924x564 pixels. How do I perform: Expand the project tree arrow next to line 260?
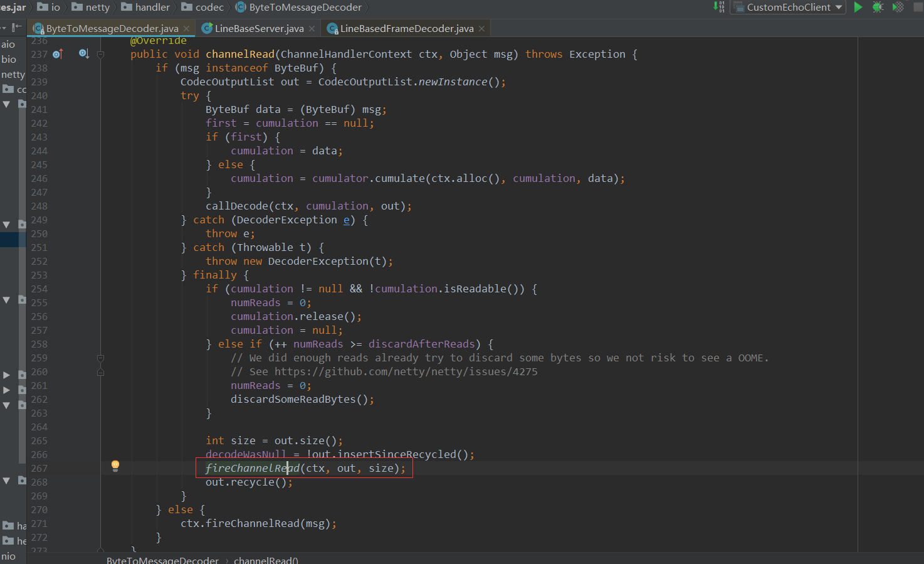[6, 375]
